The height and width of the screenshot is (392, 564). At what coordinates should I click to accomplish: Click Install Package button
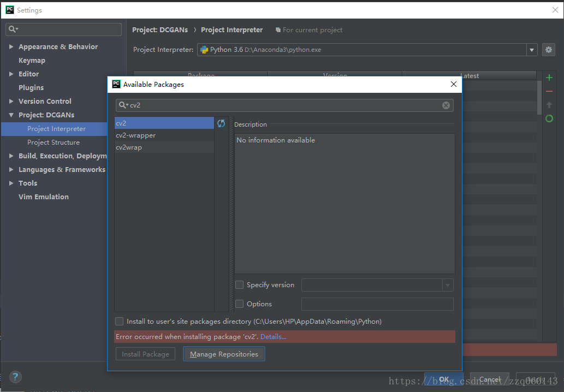tap(145, 354)
